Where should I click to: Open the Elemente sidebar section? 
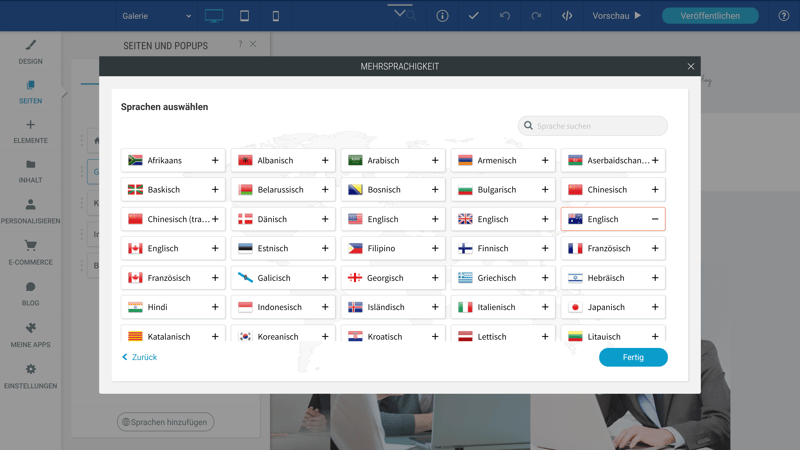coord(30,132)
